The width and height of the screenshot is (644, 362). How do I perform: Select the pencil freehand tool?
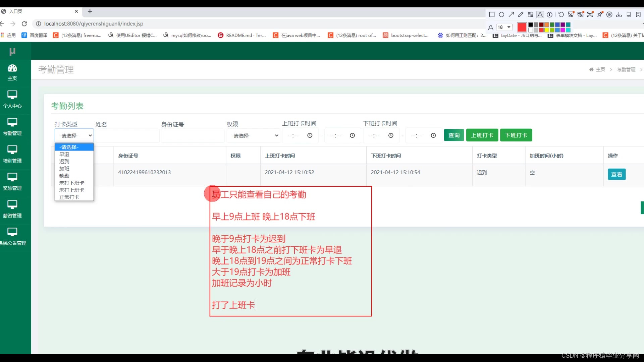click(x=521, y=14)
